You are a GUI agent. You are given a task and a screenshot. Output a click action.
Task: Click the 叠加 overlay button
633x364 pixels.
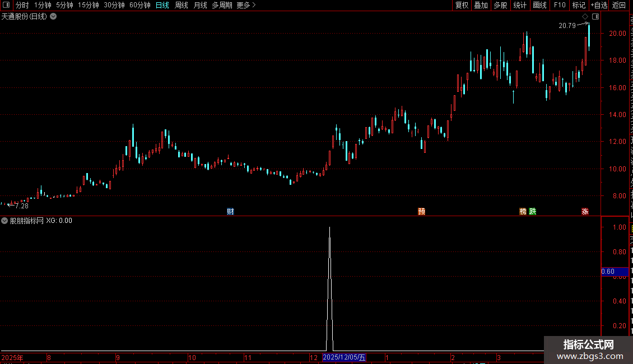pos(481,5)
